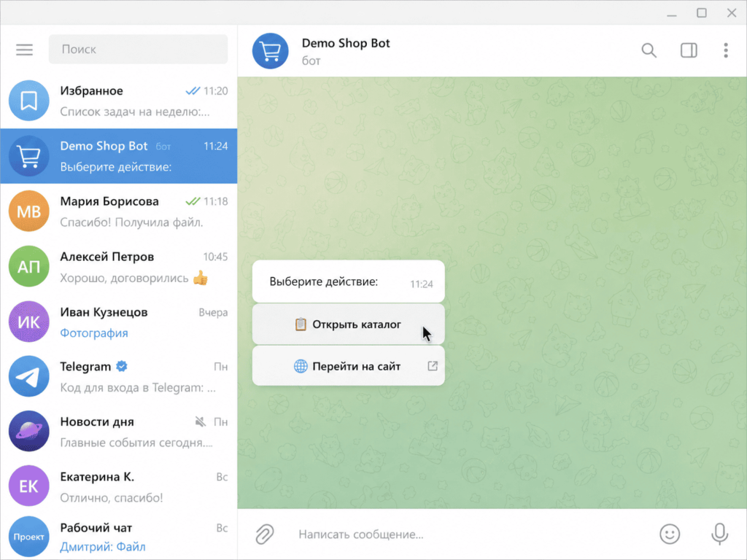The height and width of the screenshot is (560, 747).
Task: Open Иван Кузнецов chat via Фотография preview
Action: pos(94,332)
